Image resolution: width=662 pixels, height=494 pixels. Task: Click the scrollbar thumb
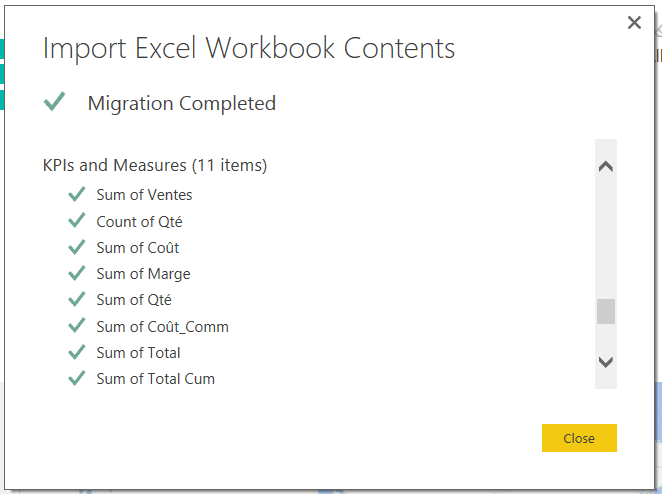[x=605, y=311]
